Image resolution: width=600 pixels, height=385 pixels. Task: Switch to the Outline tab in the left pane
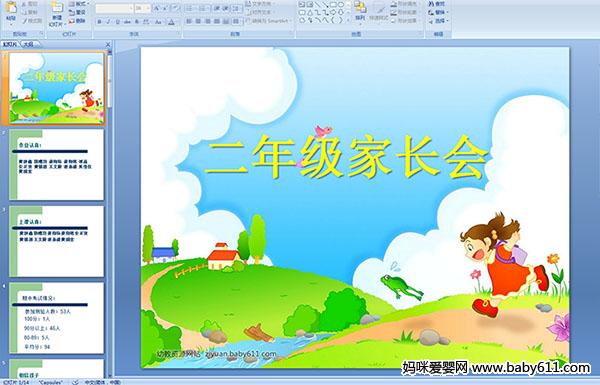point(28,44)
